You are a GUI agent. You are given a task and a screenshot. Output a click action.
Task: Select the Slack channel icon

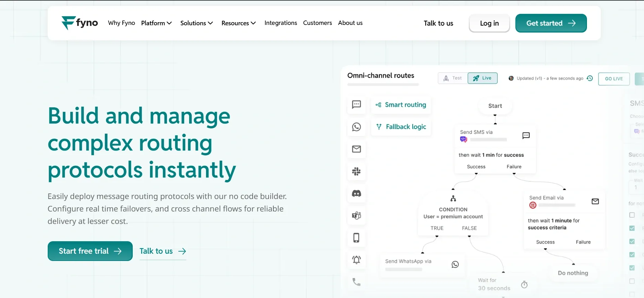tap(356, 171)
